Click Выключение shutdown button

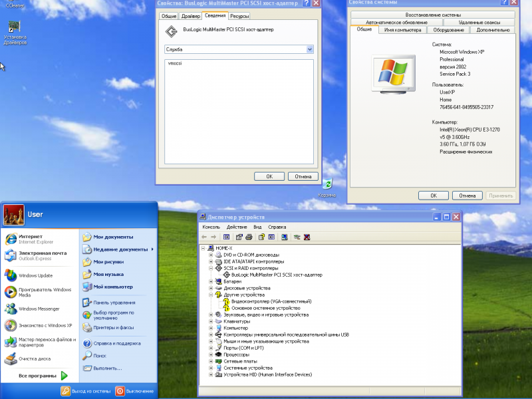135,391
